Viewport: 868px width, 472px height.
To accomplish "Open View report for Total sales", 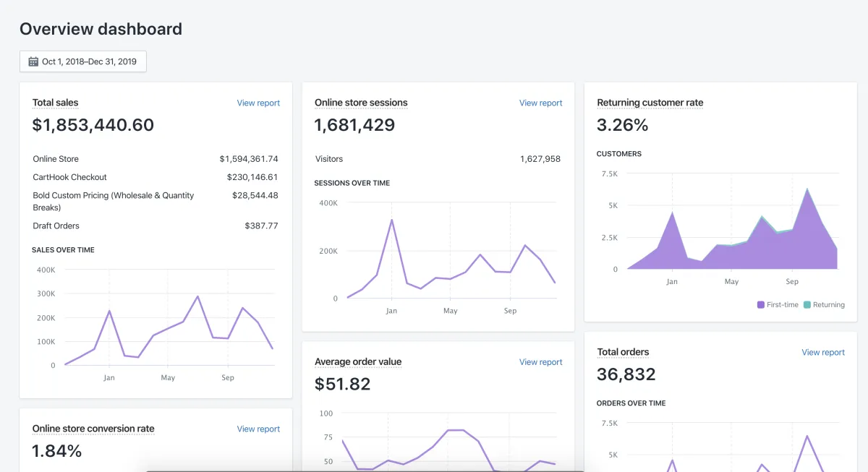I will point(258,103).
